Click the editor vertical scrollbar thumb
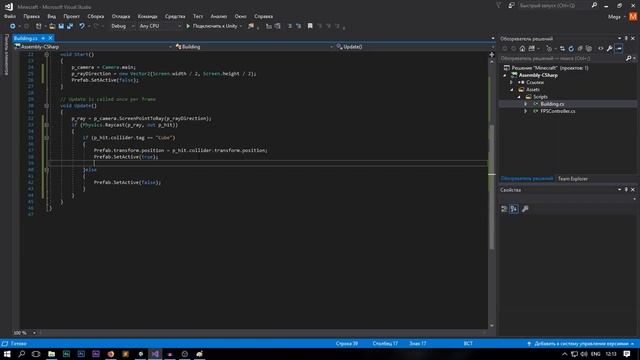 pyautogui.click(x=492, y=187)
